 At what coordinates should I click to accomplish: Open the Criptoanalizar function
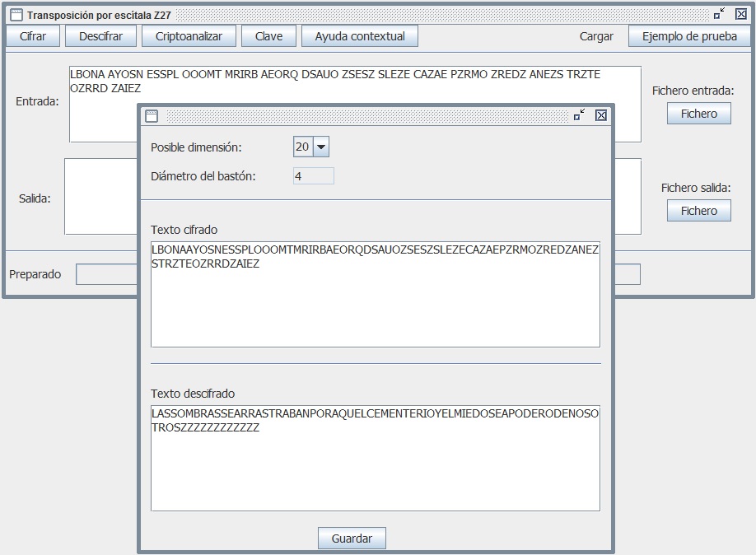click(x=189, y=36)
